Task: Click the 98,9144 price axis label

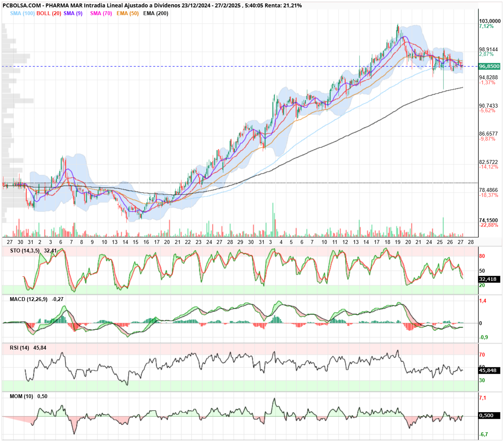Action: pos(488,49)
